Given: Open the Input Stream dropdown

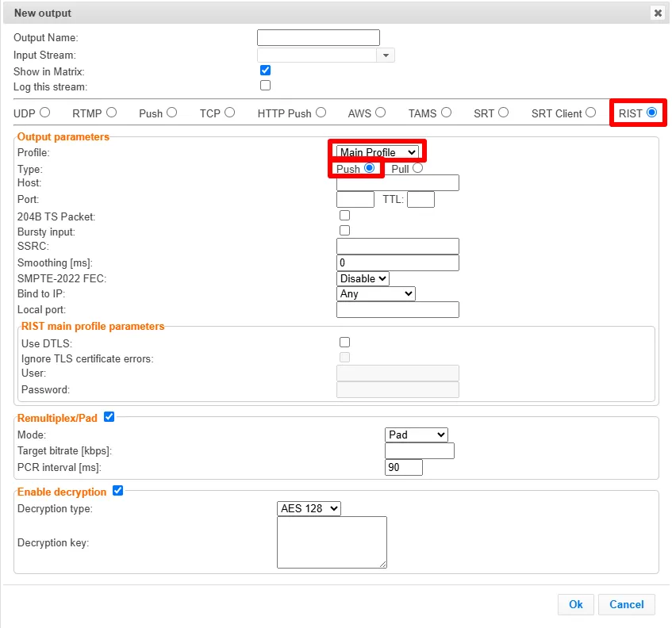Looking at the screenshot, I should pyautogui.click(x=386, y=56).
